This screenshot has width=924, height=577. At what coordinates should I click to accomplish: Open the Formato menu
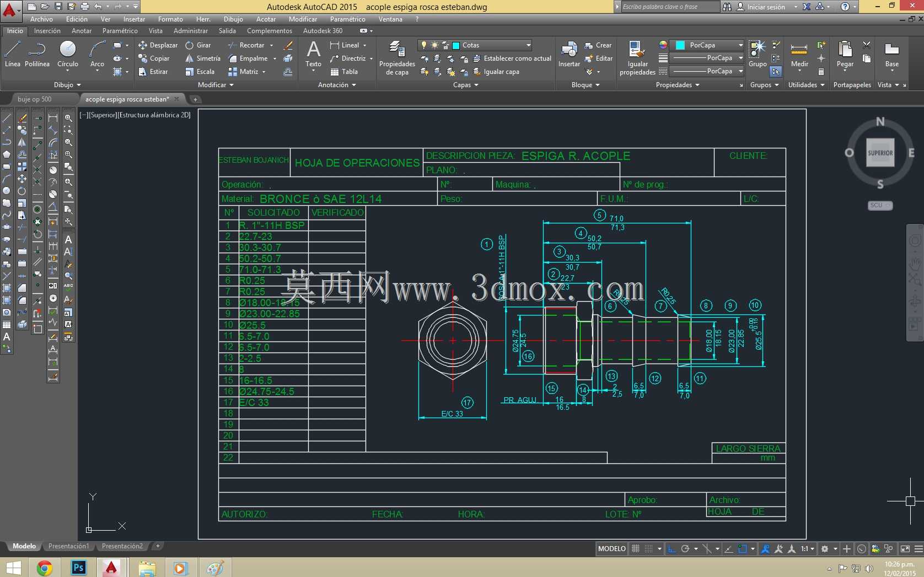[x=170, y=19]
